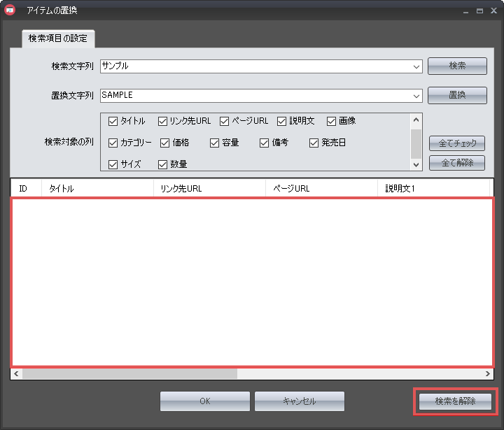Click the タイトル column header

coord(97,189)
